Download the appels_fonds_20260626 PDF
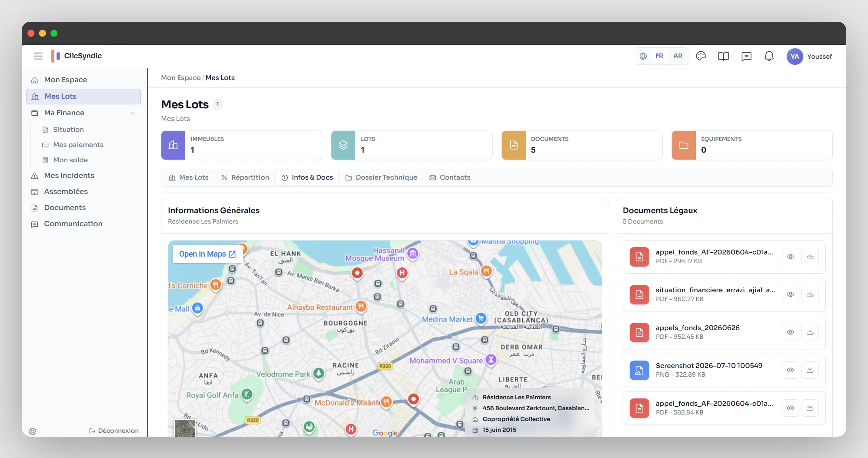868x458 pixels. (x=810, y=332)
